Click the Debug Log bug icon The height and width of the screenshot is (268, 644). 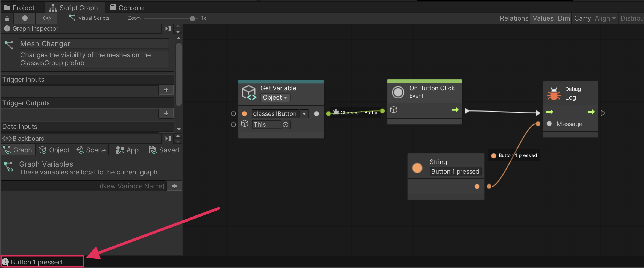click(554, 94)
